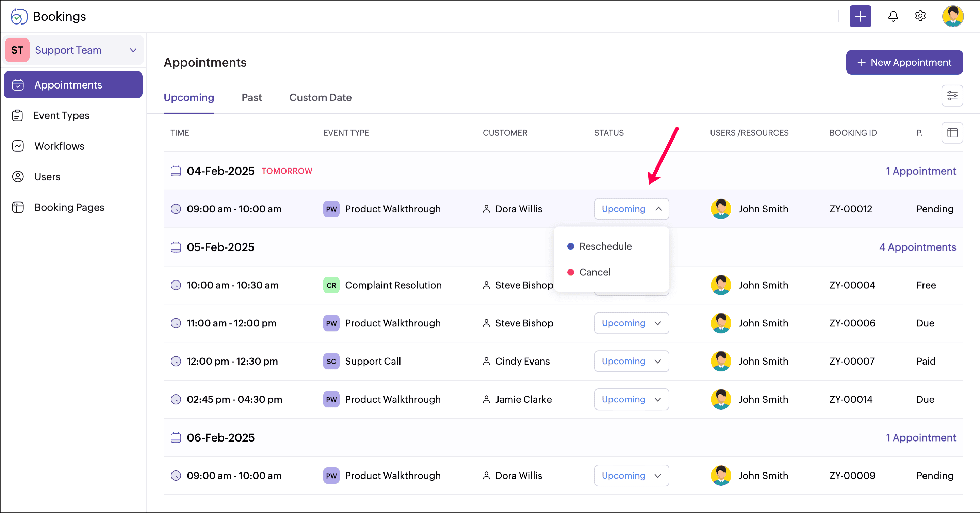Click the CUSTOMER column header
The width and height of the screenshot is (980, 513).
click(x=505, y=133)
